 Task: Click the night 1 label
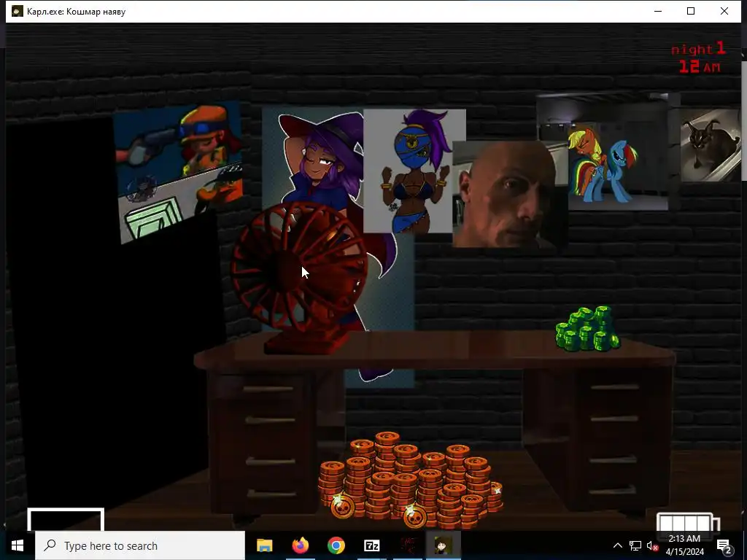click(698, 49)
